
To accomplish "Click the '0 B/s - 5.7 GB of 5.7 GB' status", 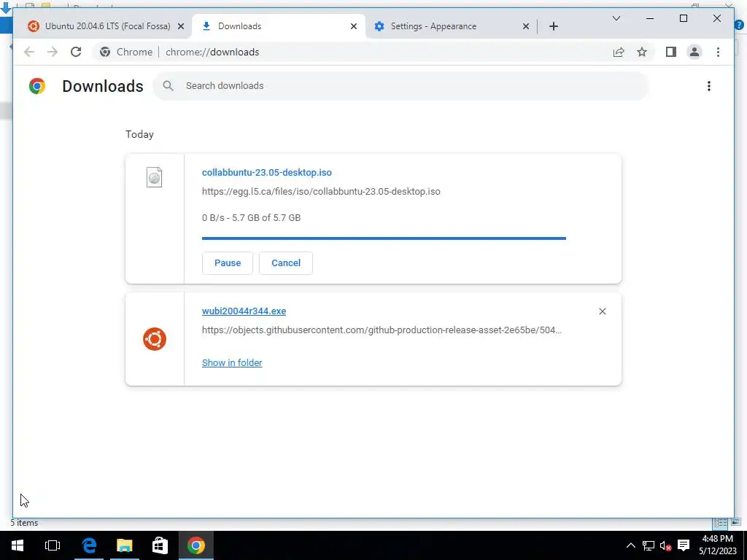I will click(x=251, y=217).
